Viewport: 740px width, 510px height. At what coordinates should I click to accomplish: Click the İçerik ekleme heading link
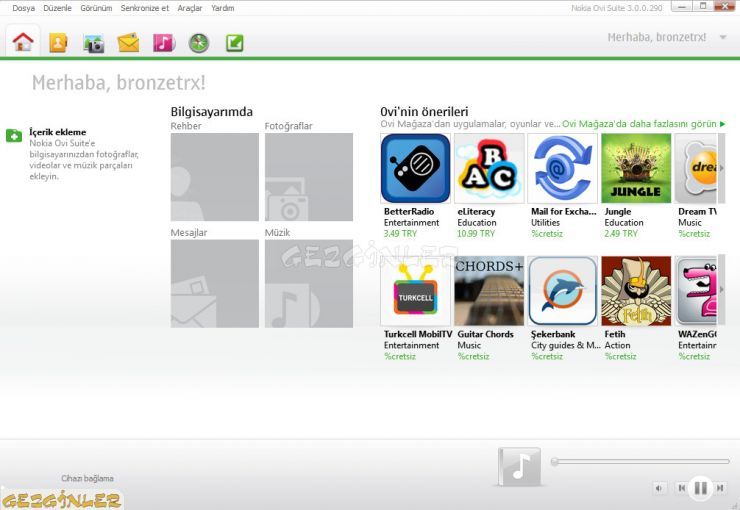tap(58, 132)
